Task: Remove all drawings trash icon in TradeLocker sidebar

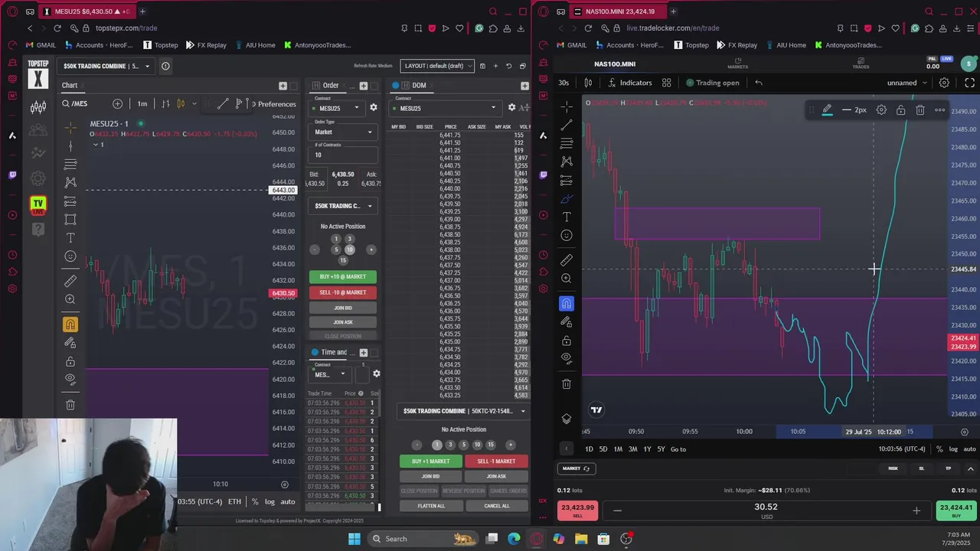Action: pos(567,383)
